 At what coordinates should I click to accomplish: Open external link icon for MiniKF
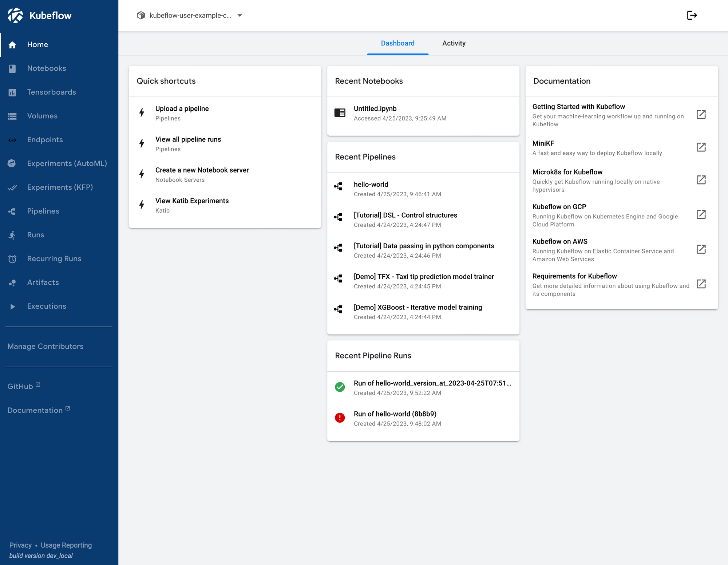tap(701, 147)
